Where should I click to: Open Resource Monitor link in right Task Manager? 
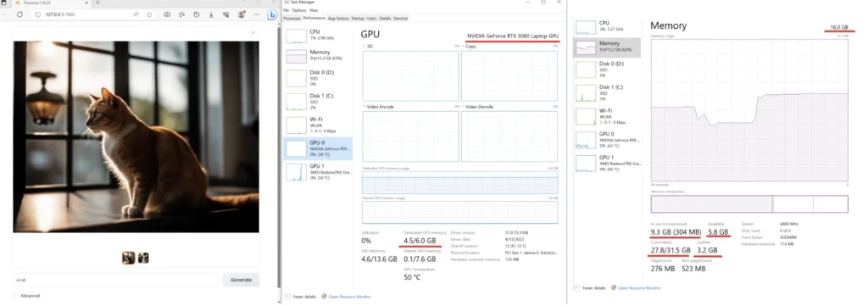point(636,287)
